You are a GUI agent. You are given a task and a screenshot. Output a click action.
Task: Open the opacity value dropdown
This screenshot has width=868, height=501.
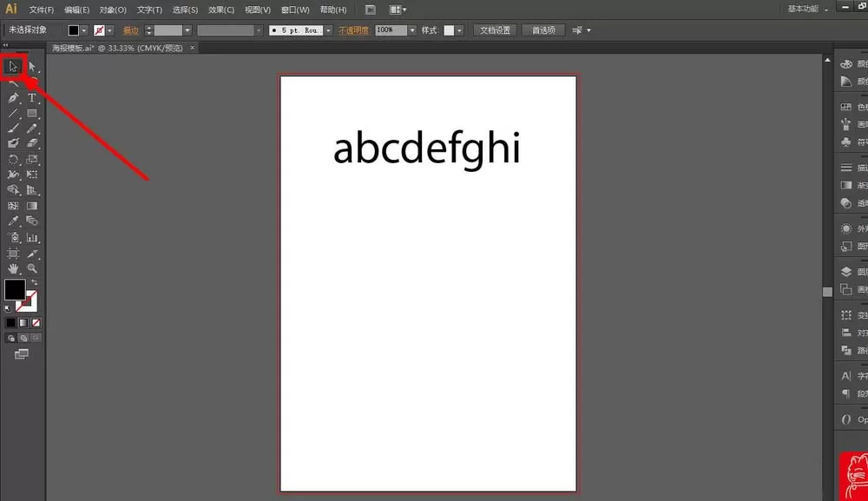click(411, 30)
